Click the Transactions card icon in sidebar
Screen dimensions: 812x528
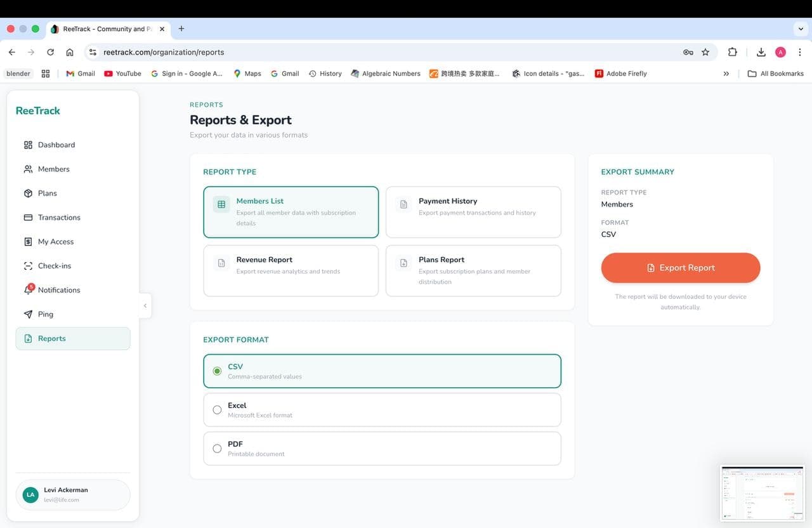(28, 217)
